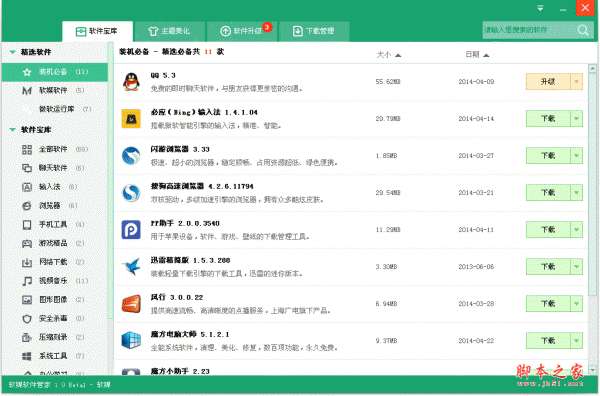Click the 搜狗高速浏览器 icon
600x396 pixels.
click(131, 193)
